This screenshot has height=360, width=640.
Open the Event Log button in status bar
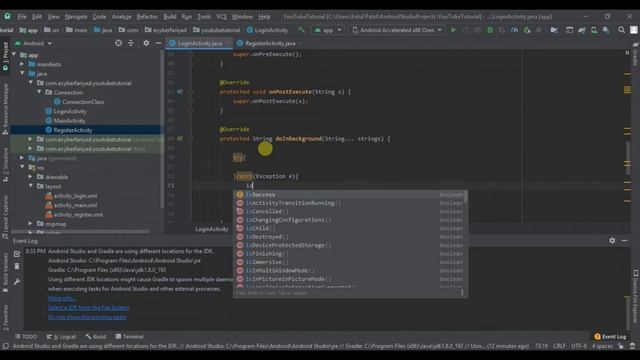pos(610,337)
